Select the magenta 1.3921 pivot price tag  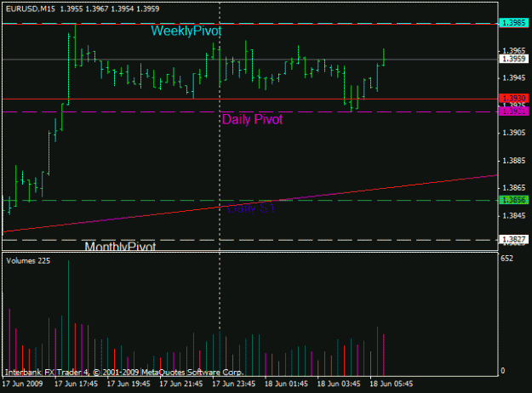pyautogui.click(x=513, y=111)
